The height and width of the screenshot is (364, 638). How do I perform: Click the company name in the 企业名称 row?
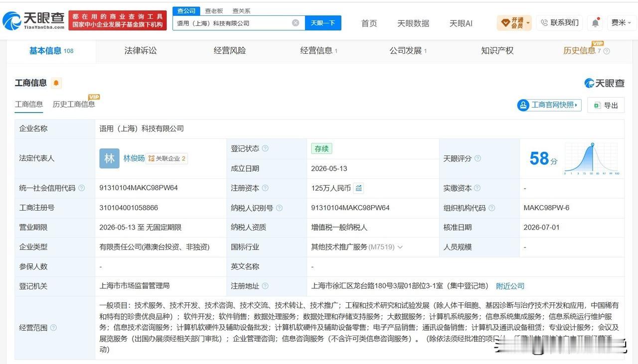coord(142,128)
